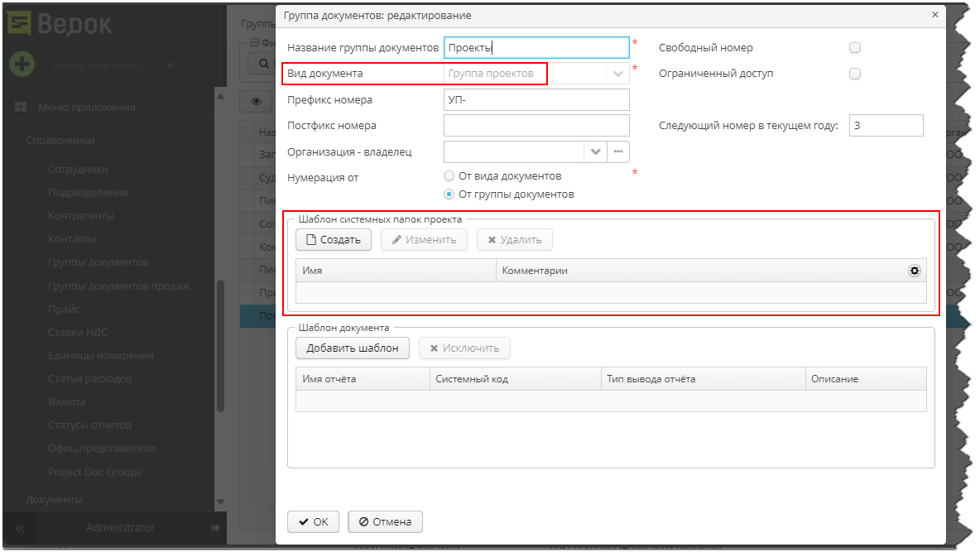Screen dimensions: 980x552
Task: Click the Префикс номера input field
Action: (536, 100)
